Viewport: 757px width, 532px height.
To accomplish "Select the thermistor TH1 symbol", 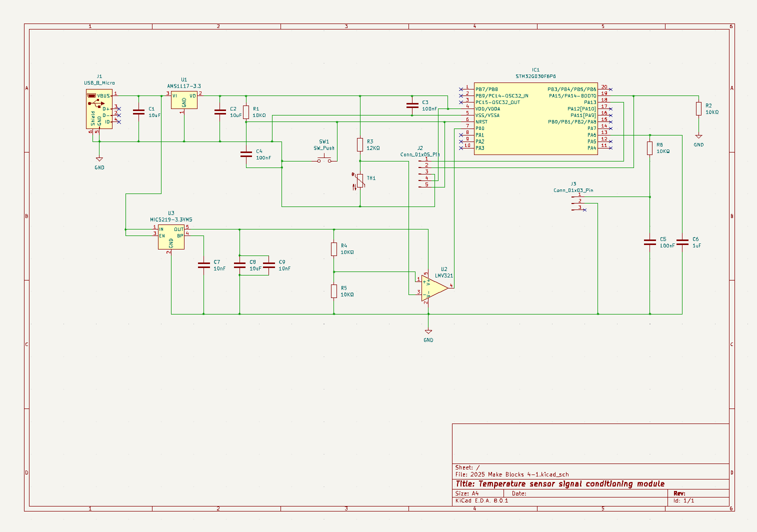I will click(360, 181).
